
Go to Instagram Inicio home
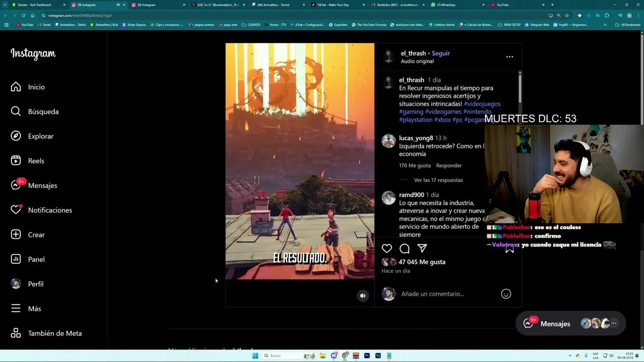click(28, 87)
